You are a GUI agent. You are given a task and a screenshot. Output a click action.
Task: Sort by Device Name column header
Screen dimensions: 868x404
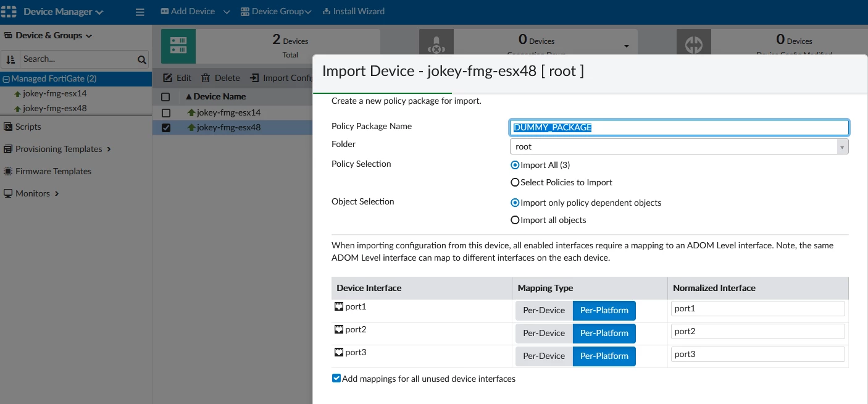(220, 96)
